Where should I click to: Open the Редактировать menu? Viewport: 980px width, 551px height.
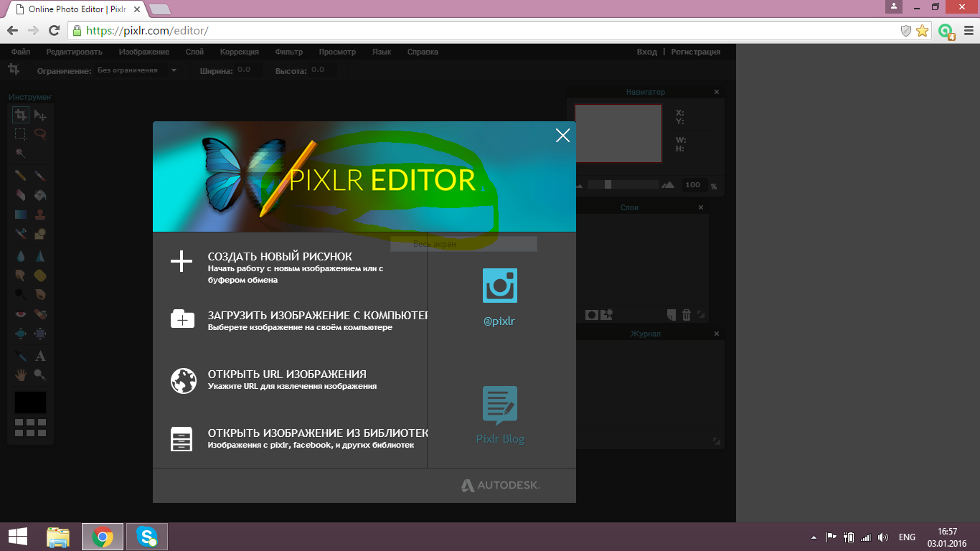point(75,52)
